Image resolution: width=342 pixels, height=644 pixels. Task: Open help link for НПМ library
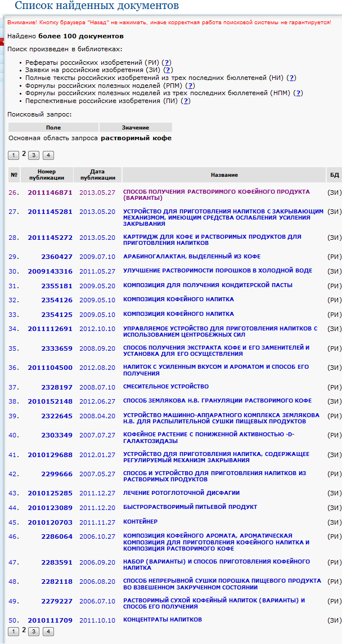point(299,93)
